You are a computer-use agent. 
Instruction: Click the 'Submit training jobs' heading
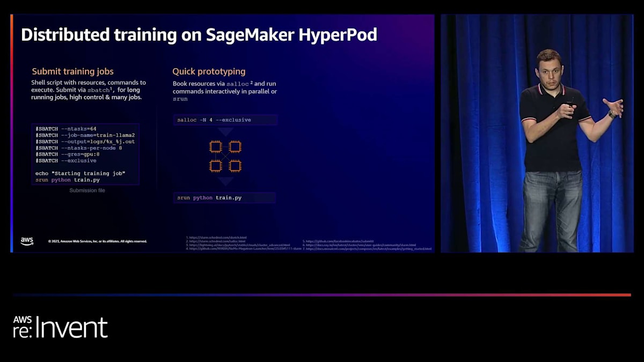point(72,71)
